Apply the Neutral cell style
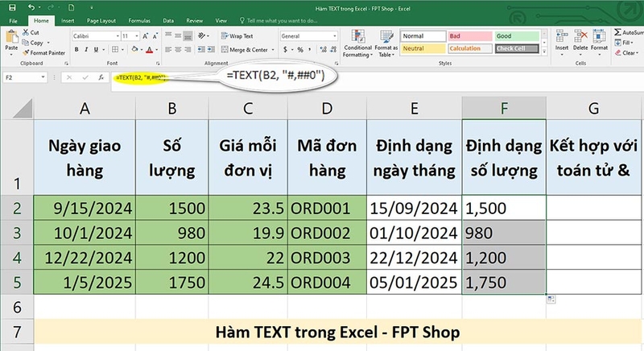Viewport: 644px width, 351px height. (423, 48)
